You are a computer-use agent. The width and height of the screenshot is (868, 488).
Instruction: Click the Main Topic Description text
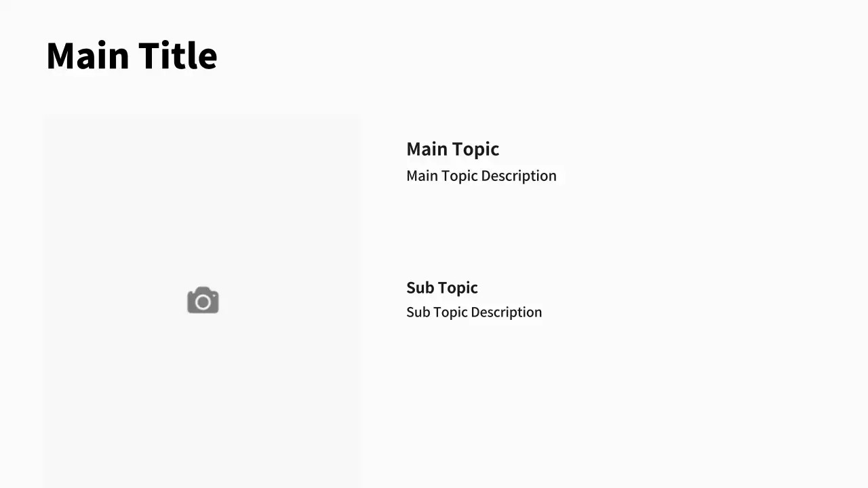click(x=481, y=176)
